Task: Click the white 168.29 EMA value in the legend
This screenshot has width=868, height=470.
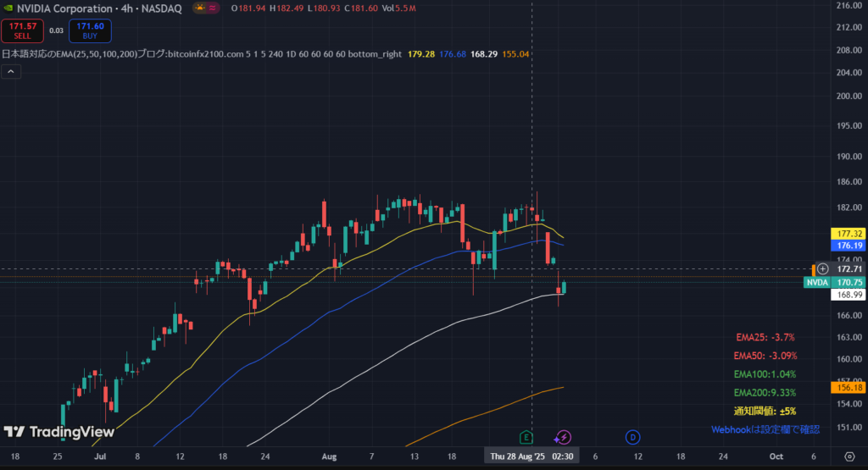Action: [x=484, y=54]
